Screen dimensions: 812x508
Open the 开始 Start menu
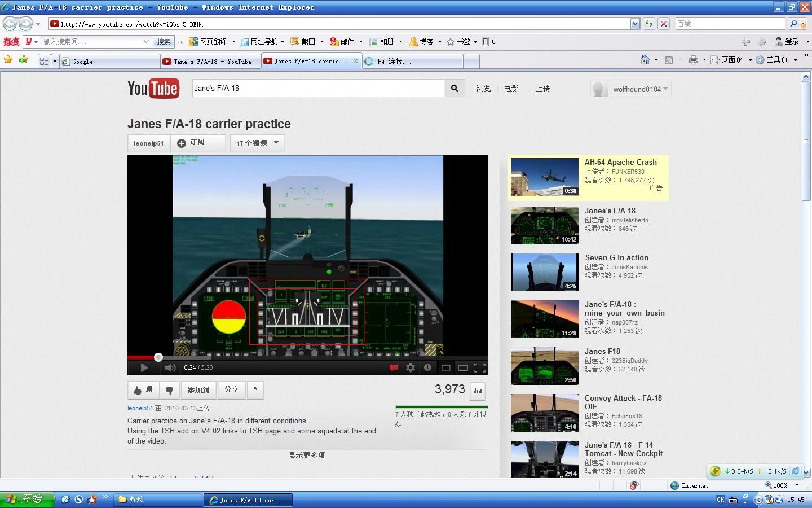coord(27,500)
